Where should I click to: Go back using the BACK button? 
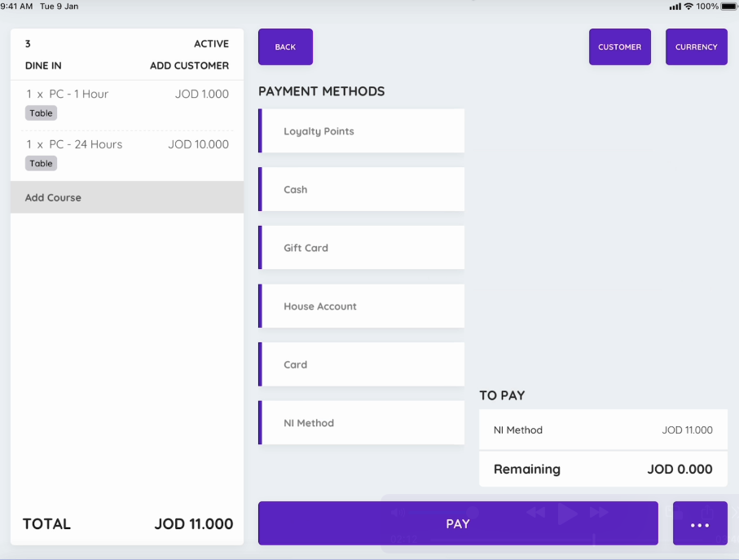pos(286,46)
